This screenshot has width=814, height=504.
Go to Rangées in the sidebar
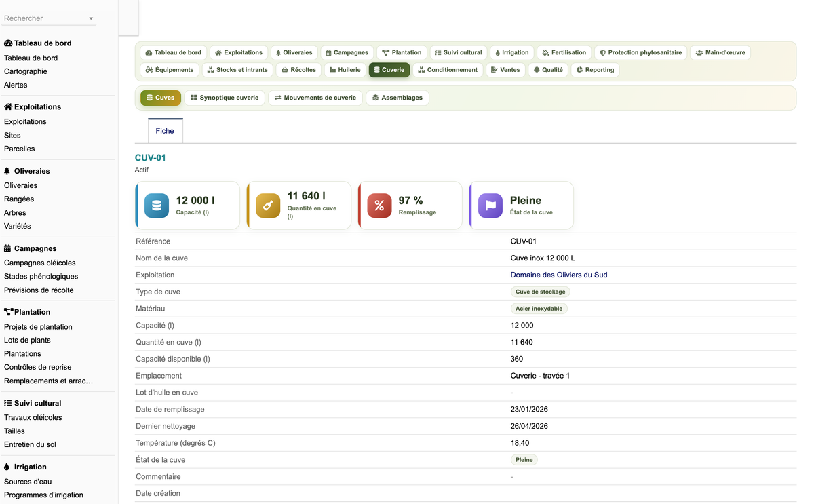click(x=19, y=199)
